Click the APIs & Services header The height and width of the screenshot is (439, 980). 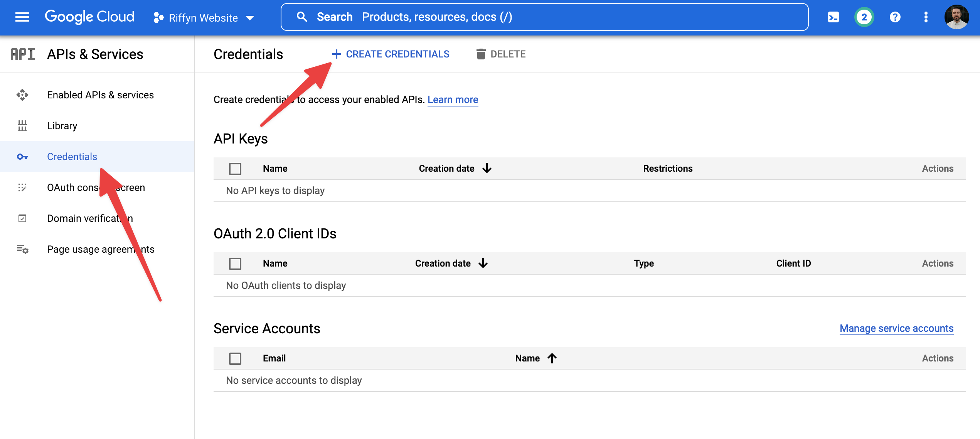[x=95, y=54]
